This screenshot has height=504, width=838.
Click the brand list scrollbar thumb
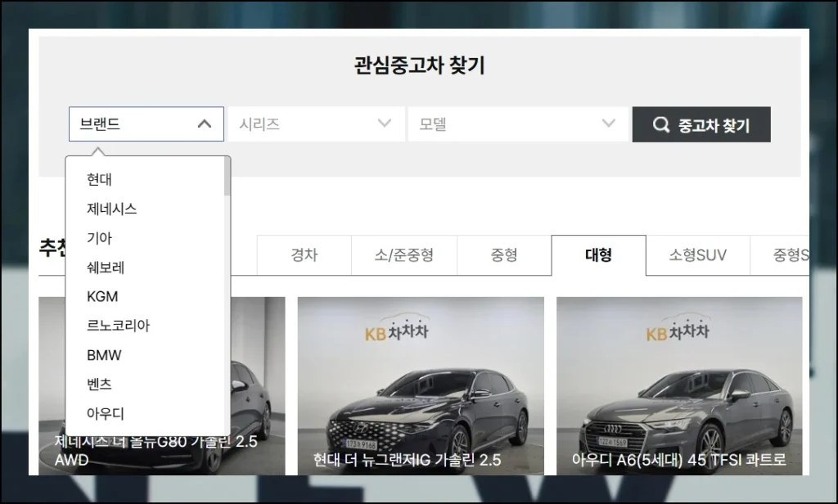pyautogui.click(x=228, y=177)
